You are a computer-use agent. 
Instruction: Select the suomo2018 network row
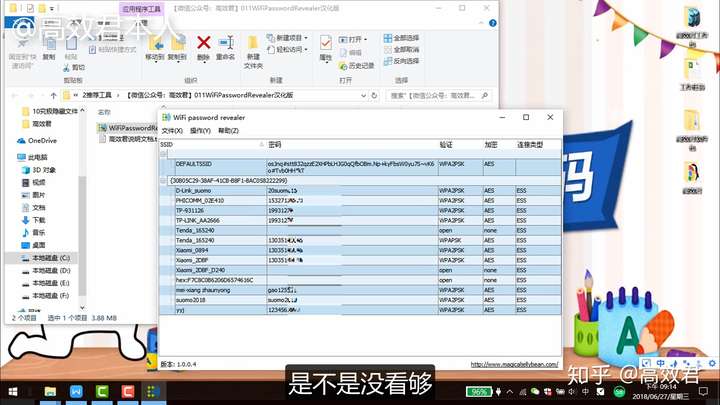click(360, 300)
